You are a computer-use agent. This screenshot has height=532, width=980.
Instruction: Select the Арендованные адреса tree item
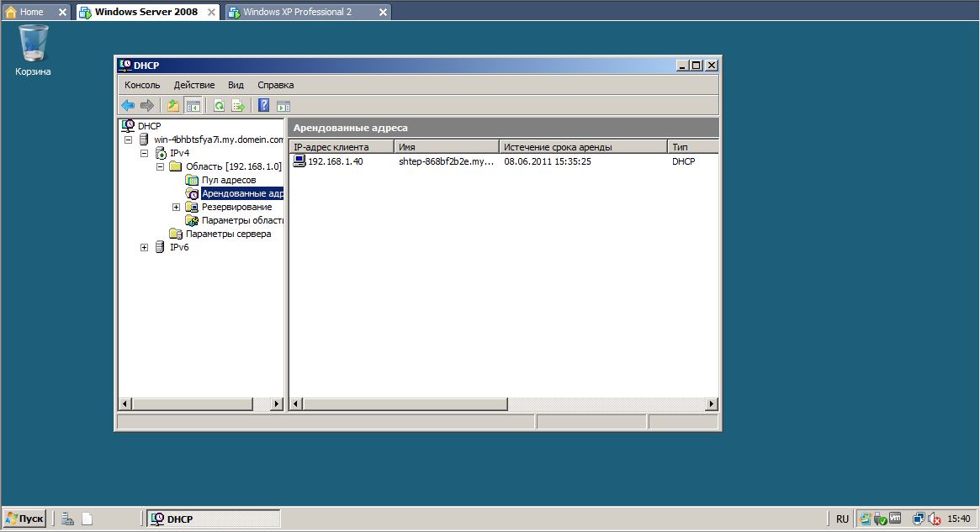click(242, 193)
